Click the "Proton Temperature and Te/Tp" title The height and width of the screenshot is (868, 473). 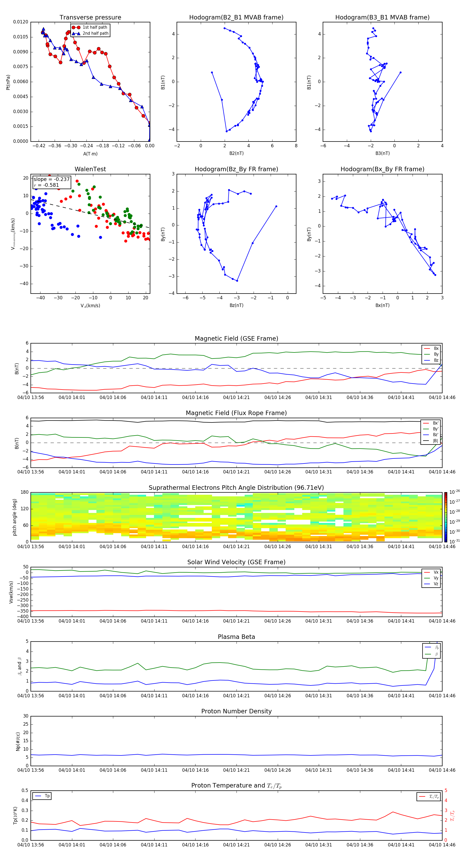236,786
